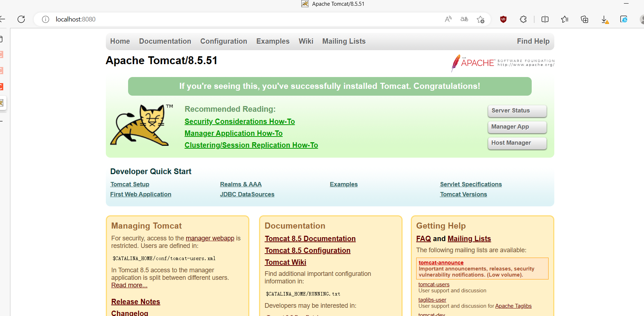
Task: Open the Realms & AAA link
Action: [x=241, y=184]
